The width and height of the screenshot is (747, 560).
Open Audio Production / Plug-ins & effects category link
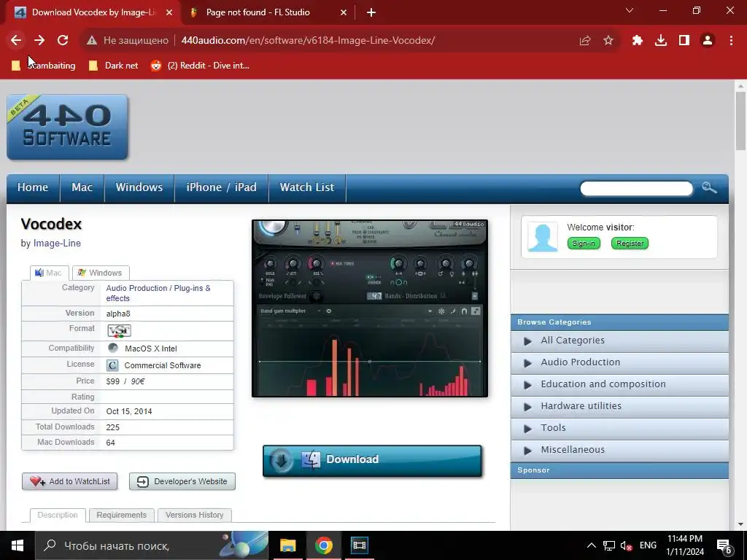[158, 293]
